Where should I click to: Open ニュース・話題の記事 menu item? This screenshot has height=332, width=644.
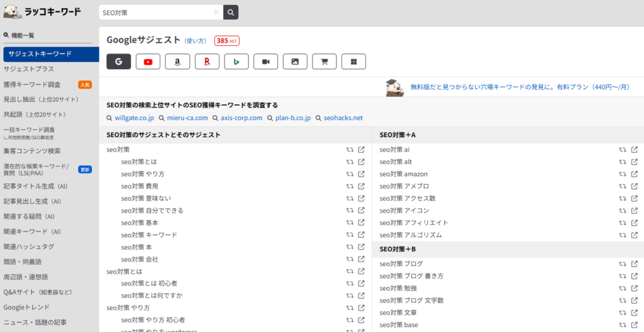click(35, 323)
